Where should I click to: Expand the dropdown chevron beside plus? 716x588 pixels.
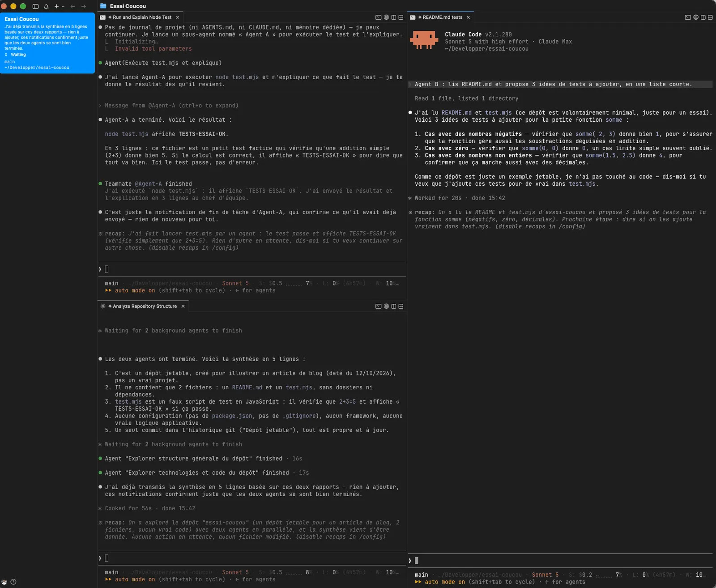click(x=63, y=7)
